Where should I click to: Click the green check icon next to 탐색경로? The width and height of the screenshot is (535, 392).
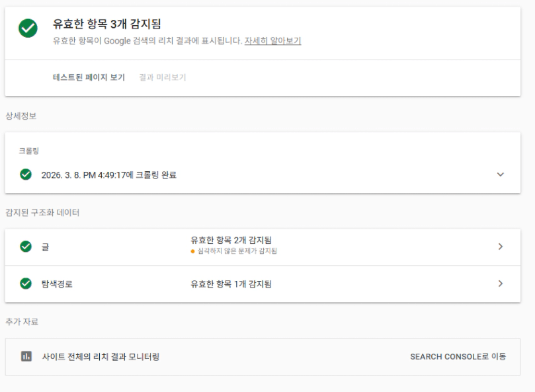(x=26, y=284)
